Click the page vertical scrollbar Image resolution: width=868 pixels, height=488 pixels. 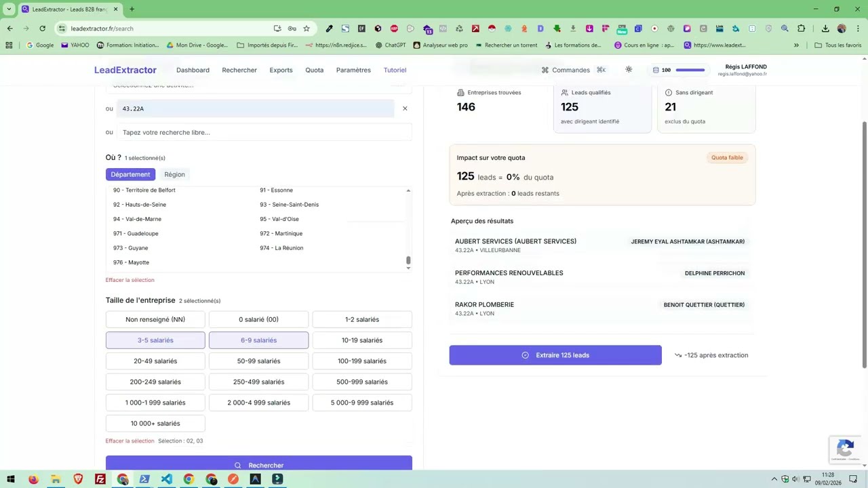click(x=864, y=245)
